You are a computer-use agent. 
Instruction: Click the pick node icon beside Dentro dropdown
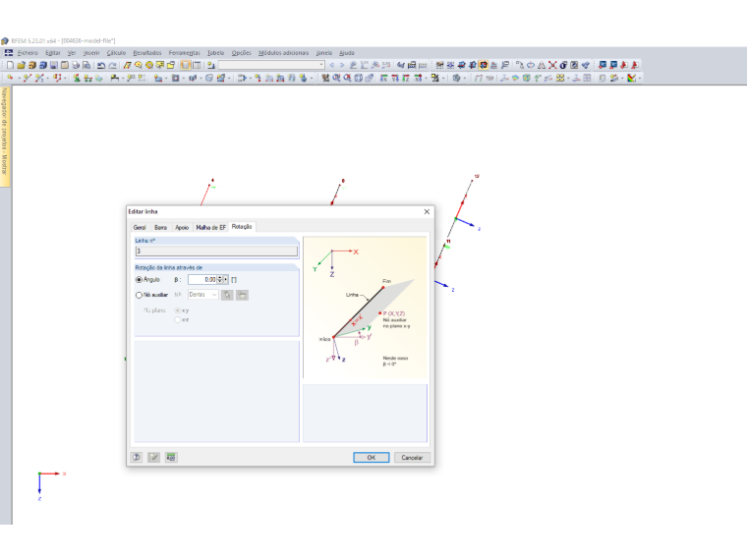[227, 296]
